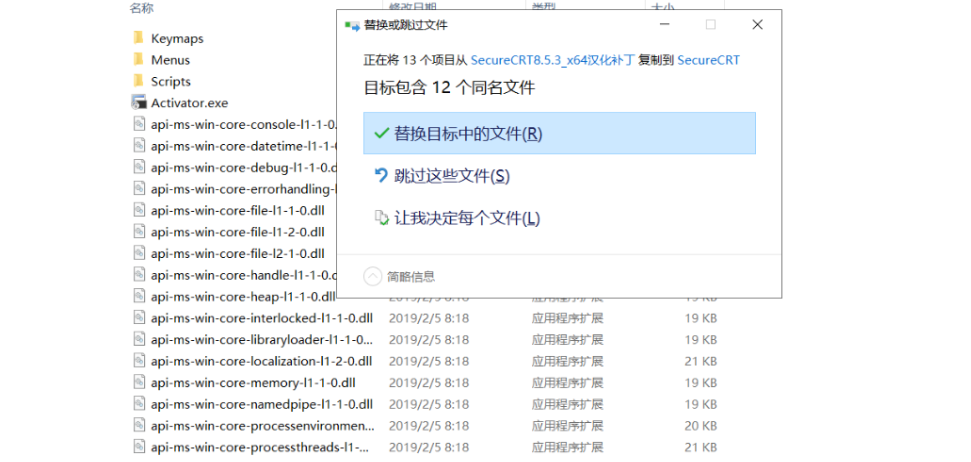Select the Menus folder name

click(x=170, y=60)
